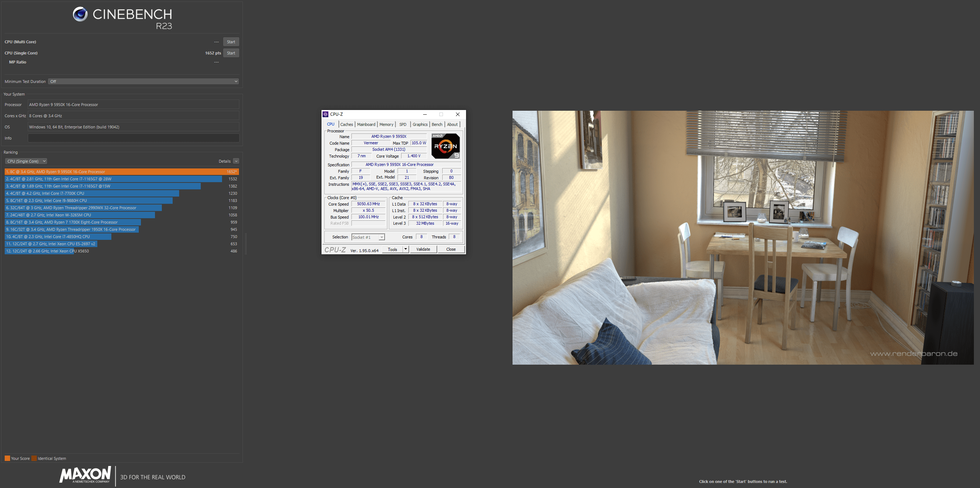Select the Threadripper 2990WX ranking row
The image size is (980, 488).
[122, 208]
